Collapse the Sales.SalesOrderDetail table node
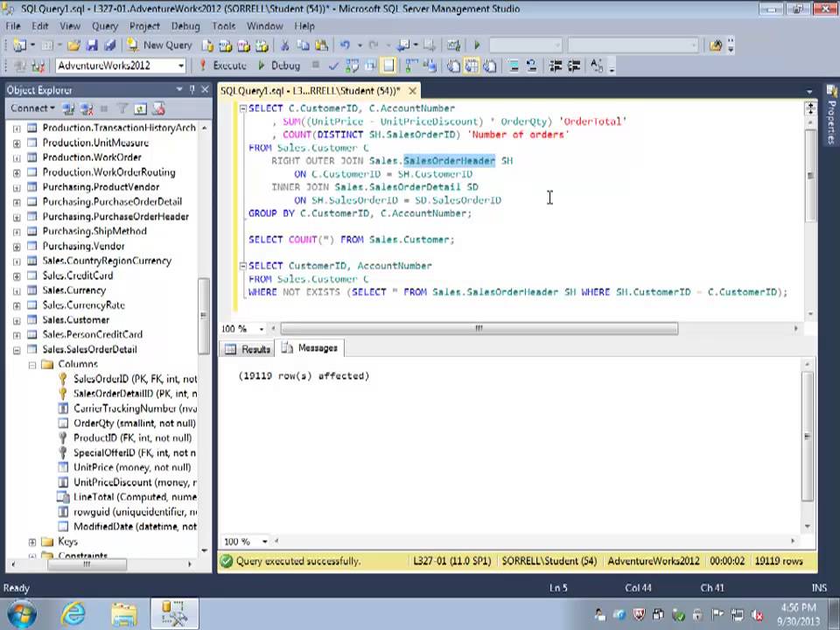Viewport: 840px width, 630px height. tap(17, 350)
